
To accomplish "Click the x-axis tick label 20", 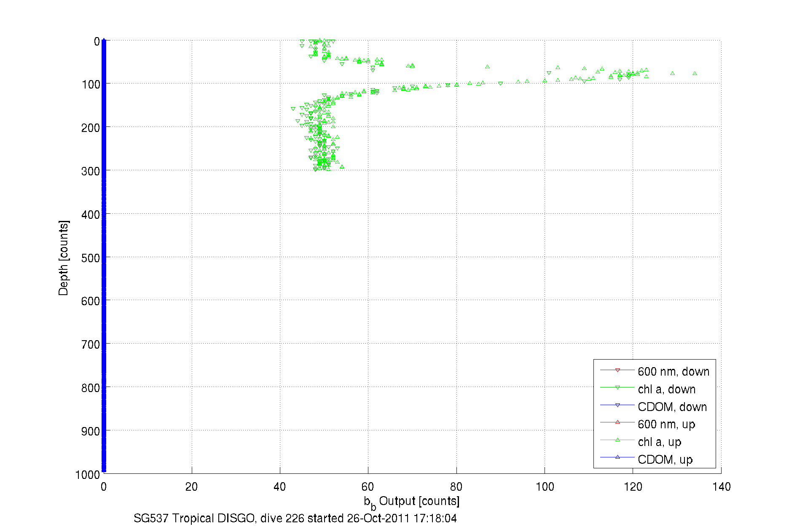I will (192, 487).
